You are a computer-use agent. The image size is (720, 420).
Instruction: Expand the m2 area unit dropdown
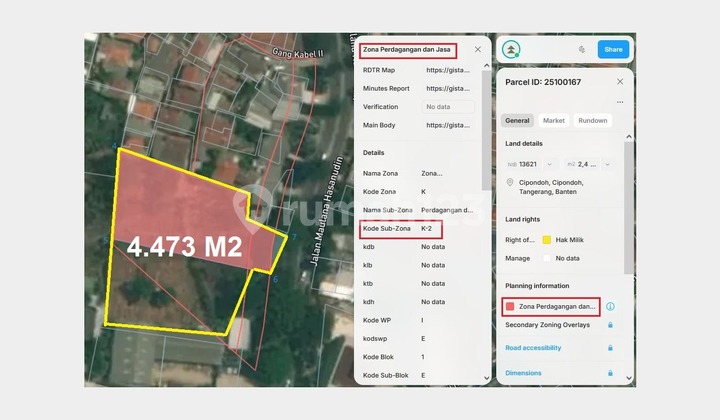pos(606,164)
